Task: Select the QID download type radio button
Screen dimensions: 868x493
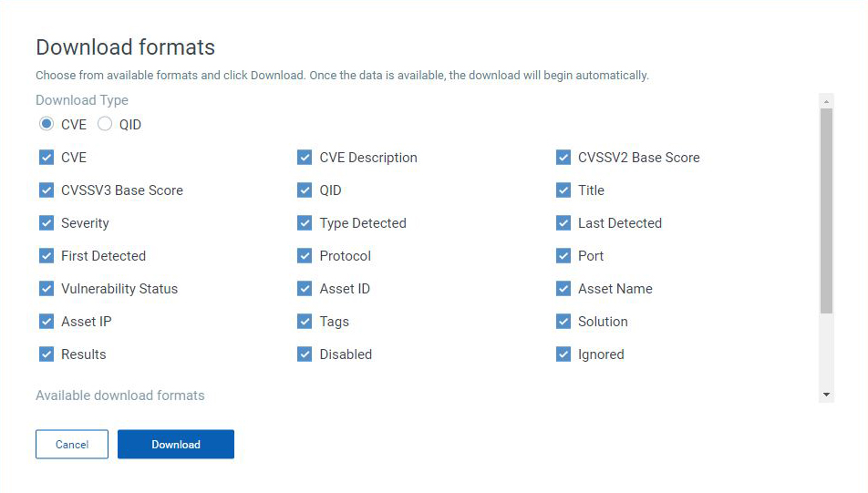Action: coord(105,124)
